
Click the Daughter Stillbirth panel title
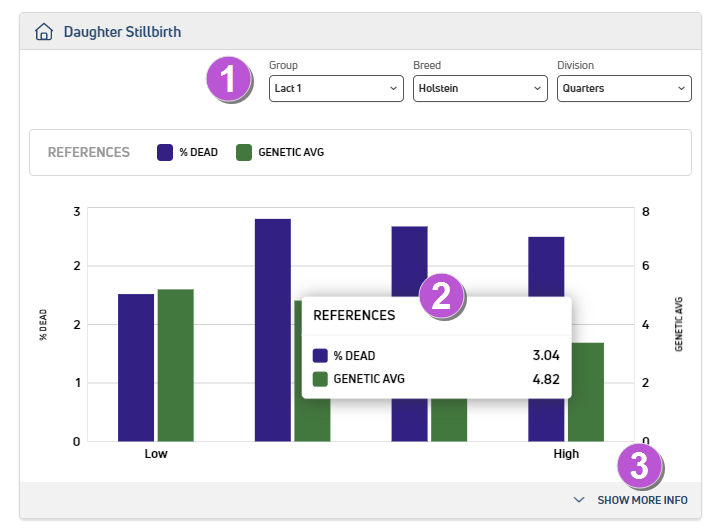click(x=123, y=32)
